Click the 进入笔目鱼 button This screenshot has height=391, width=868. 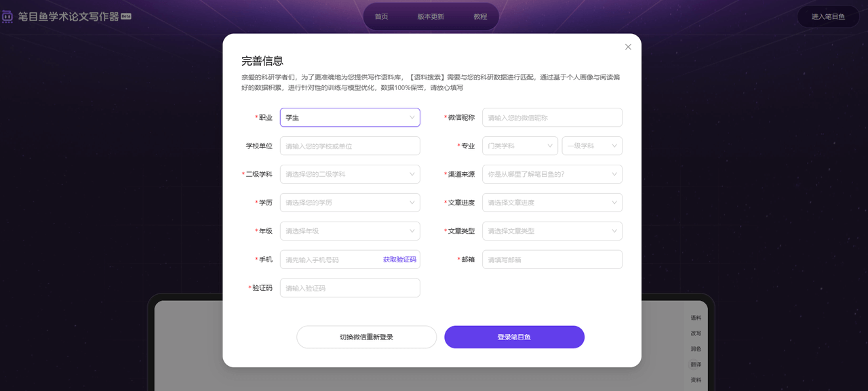tap(828, 16)
